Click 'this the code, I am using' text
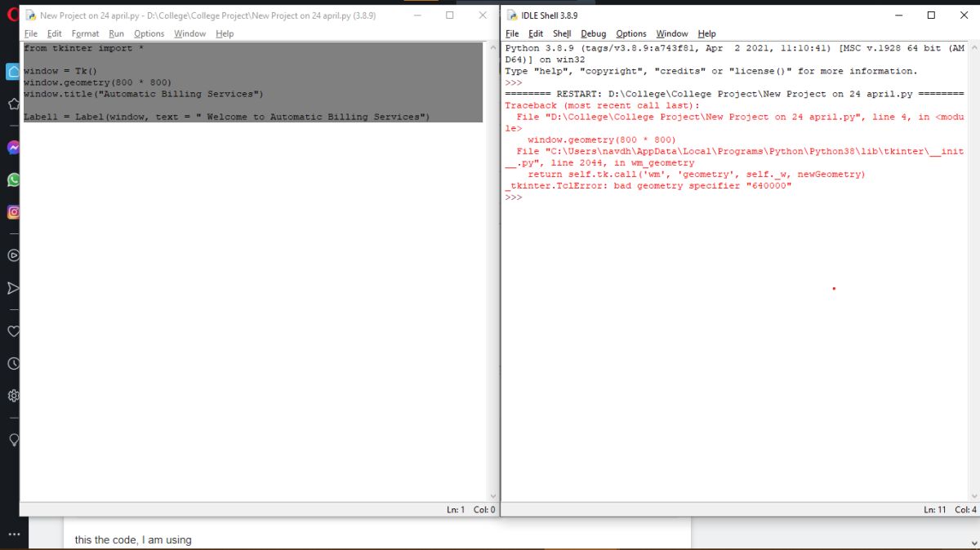This screenshot has height=550, width=980. (133, 540)
